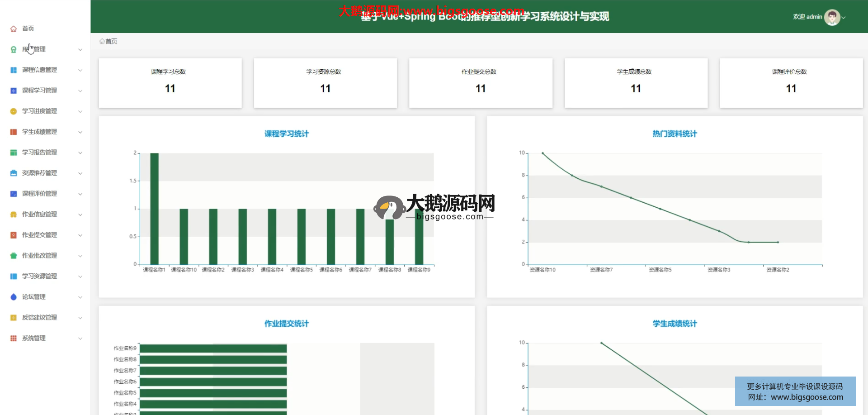Select the 学习资源管理 menu item
868x415 pixels.
[x=39, y=276]
